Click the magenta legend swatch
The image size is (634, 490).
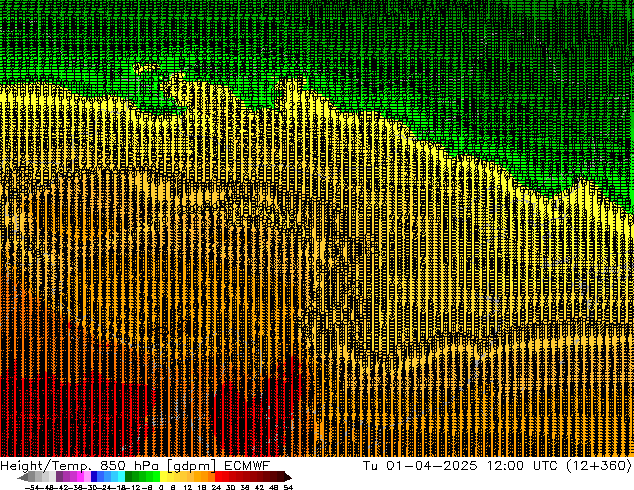click(x=80, y=476)
